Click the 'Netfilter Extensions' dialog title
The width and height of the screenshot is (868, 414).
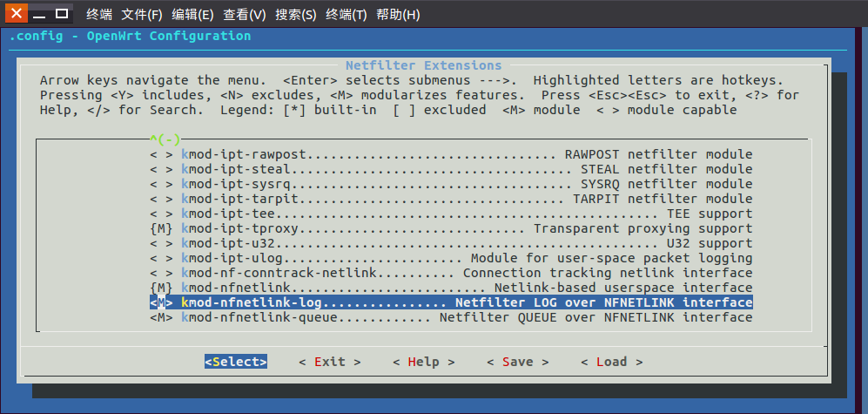[x=424, y=65]
